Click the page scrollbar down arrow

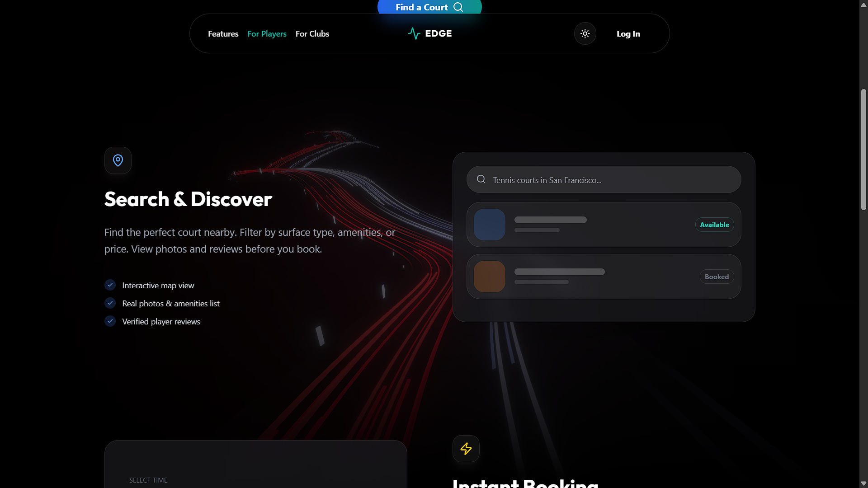tap(863, 483)
